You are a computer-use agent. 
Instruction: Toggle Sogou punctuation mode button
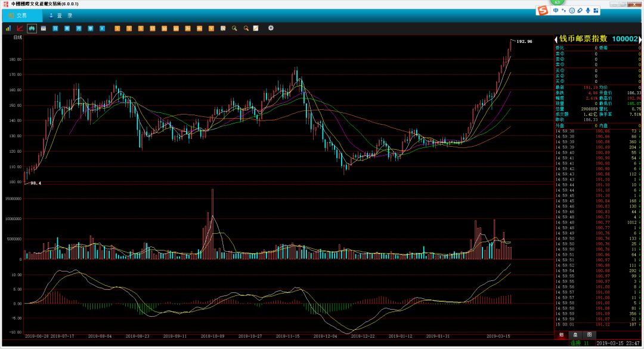[x=564, y=11]
